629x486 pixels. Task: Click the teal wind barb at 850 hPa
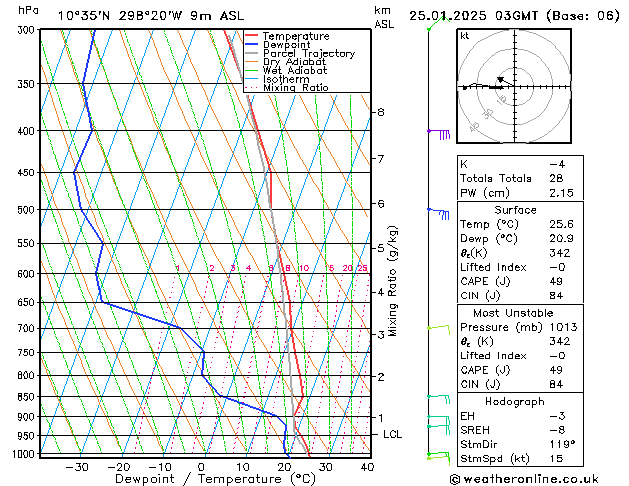pos(438,399)
